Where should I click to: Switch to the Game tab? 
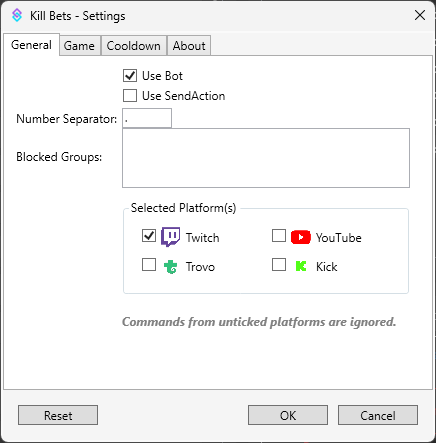click(79, 46)
